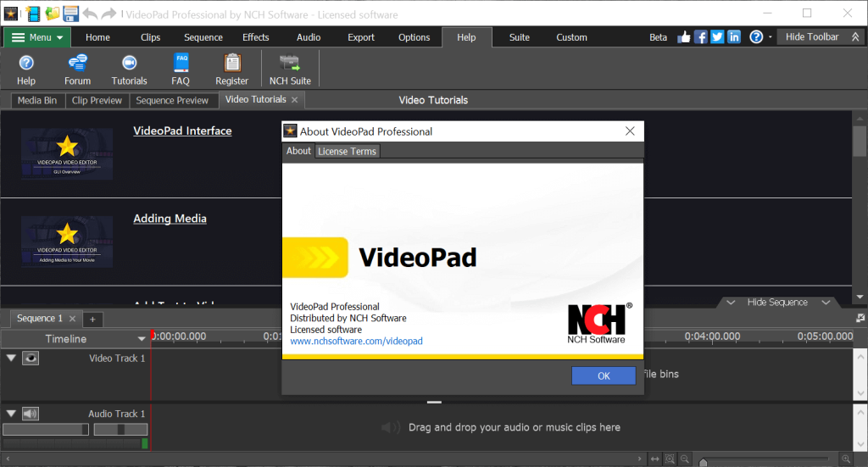
Task: Switch to the Audio ribbon tab
Action: [x=309, y=37]
